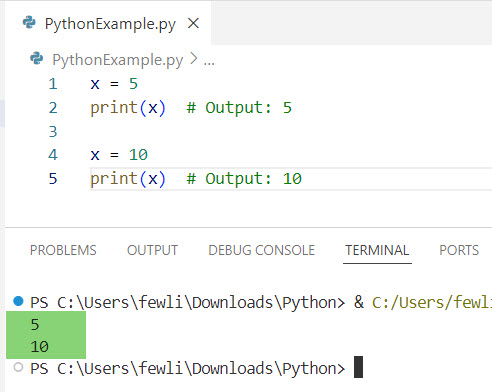Click line number 2 in the gutter
The width and height of the screenshot is (492, 392).
click(53, 108)
